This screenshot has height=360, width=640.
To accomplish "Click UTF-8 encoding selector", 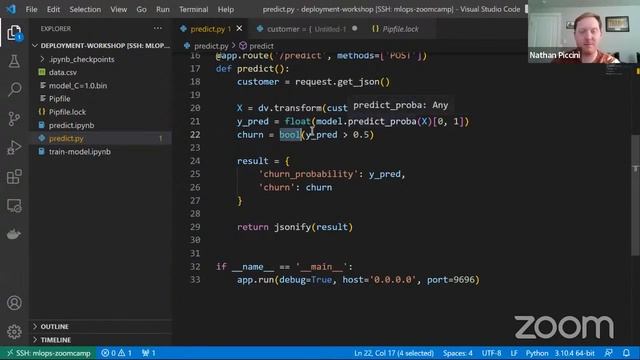I will pos(491,353).
